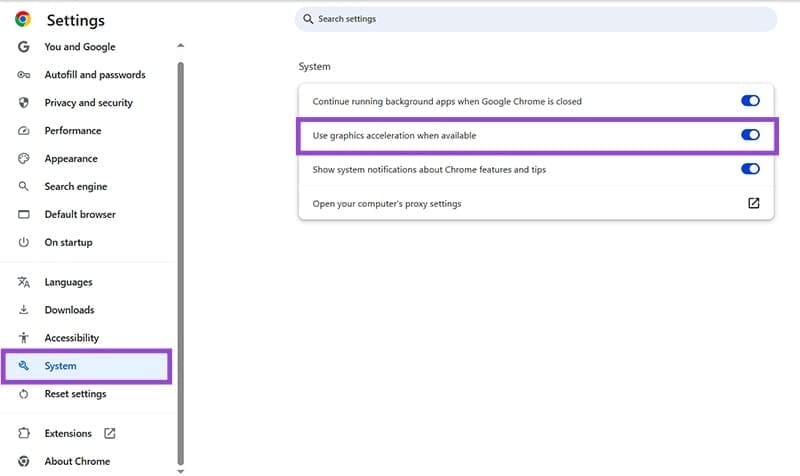The height and width of the screenshot is (476, 800).
Task: Click the download arrow icon for Downloads
Action: (23, 310)
